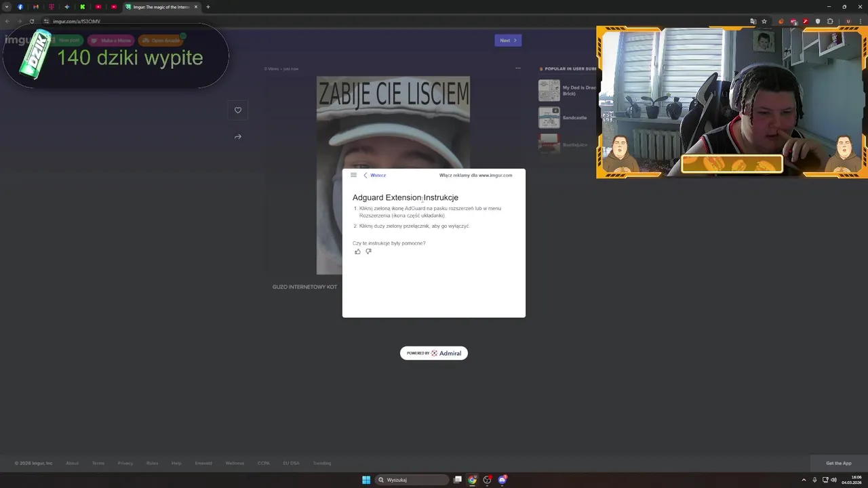Image resolution: width=868 pixels, height=488 pixels.
Task: Open the Wellness footer link
Action: pos(235,463)
